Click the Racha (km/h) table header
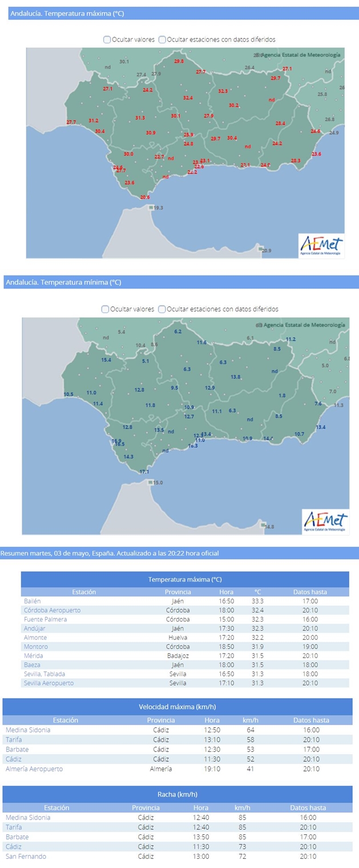The image size is (359, 868). (x=177, y=794)
